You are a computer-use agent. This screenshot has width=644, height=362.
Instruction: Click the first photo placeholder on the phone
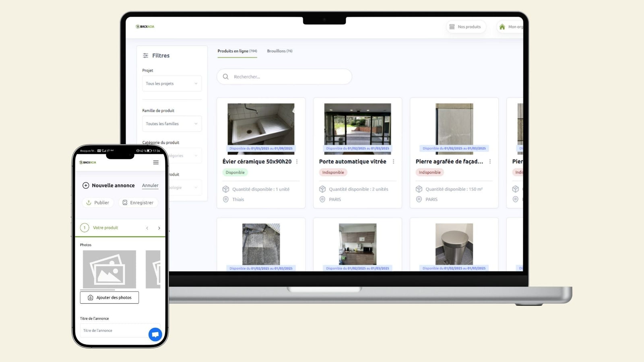[x=109, y=269]
